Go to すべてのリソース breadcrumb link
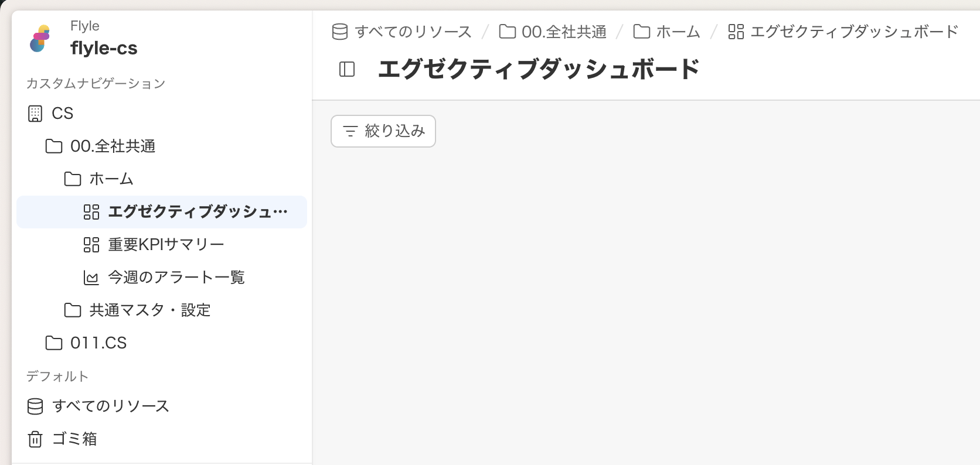 point(413,32)
